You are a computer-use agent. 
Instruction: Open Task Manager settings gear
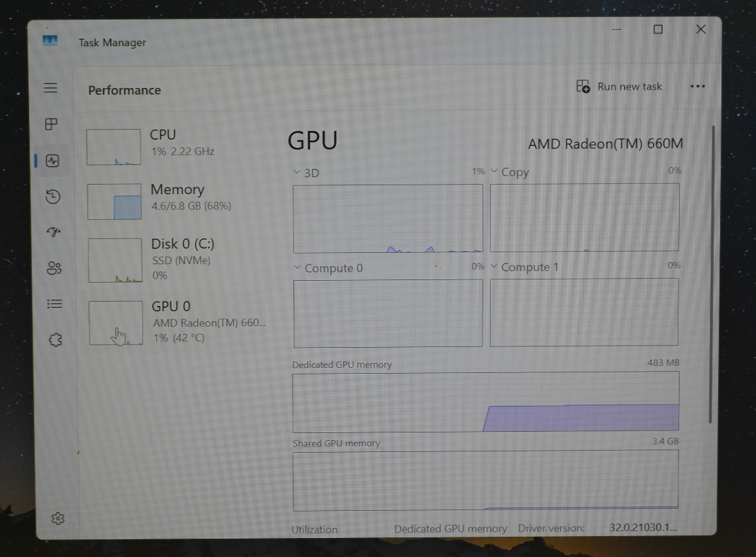tap(58, 518)
